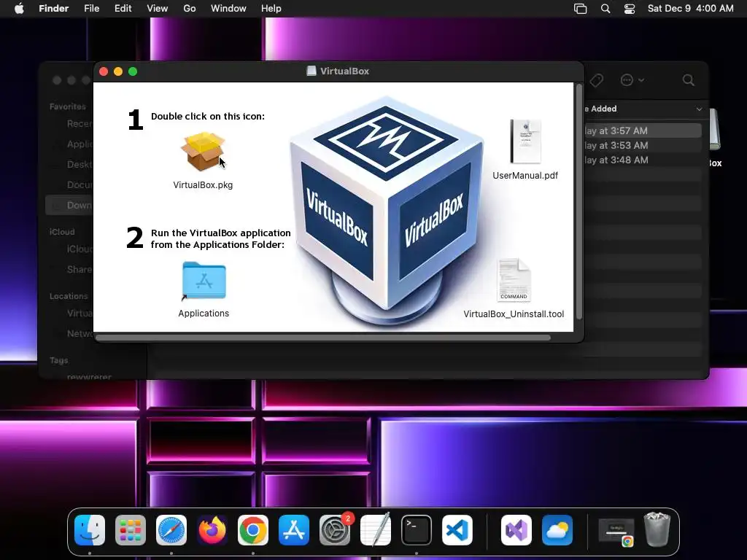Open System Settings with badge
The width and height of the screenshot is (747, 560).
(335, 529)
